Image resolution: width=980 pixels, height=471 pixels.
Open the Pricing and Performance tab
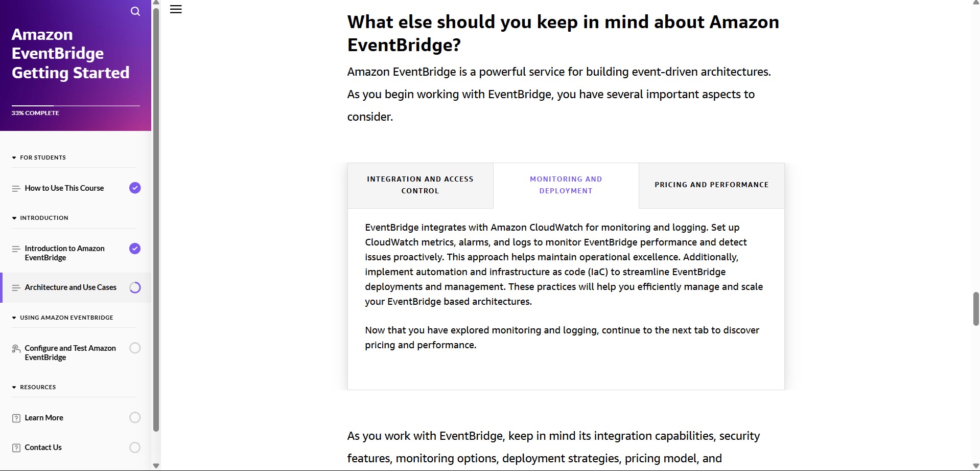point(711,185)
